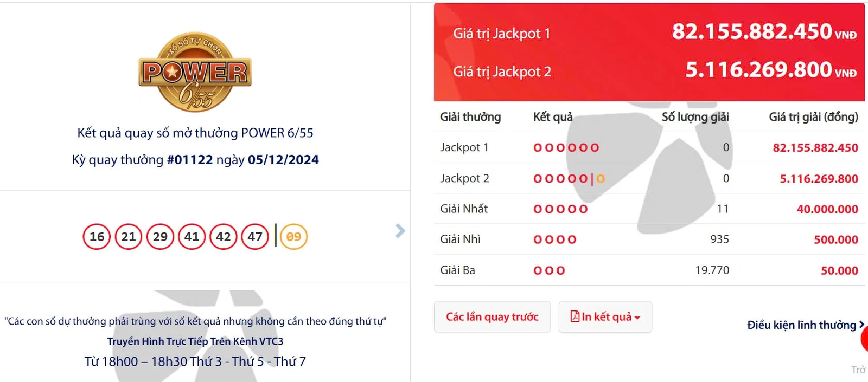Click the ball numbered 42

222,237
